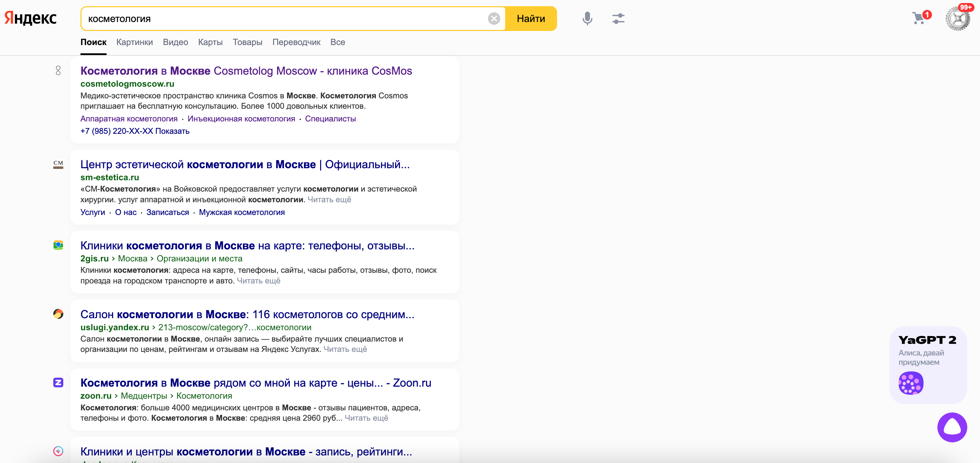Open the Специалисты sitelink
Screen dimensions: 980x463
coord(330,119)
